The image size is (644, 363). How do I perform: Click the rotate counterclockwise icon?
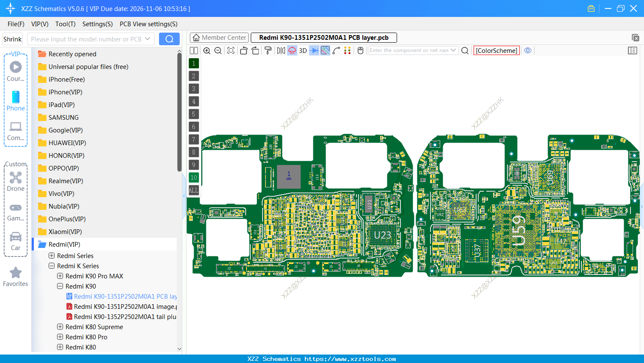pyautogui.click(x=244, y=50)
